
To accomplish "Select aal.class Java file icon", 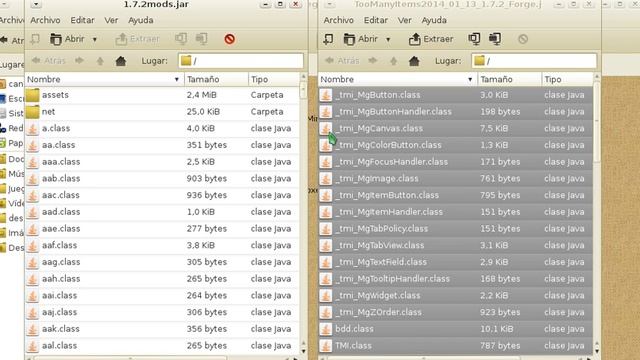I will point(33,346).
